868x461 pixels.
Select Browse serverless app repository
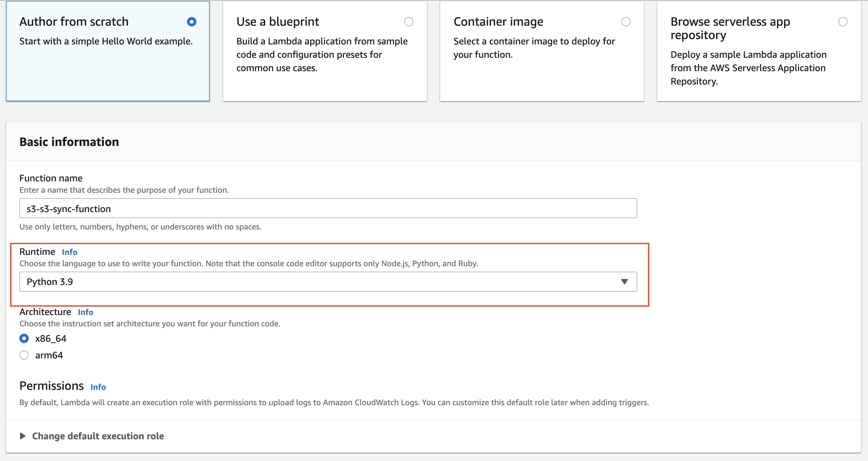(x=843, y=22)
